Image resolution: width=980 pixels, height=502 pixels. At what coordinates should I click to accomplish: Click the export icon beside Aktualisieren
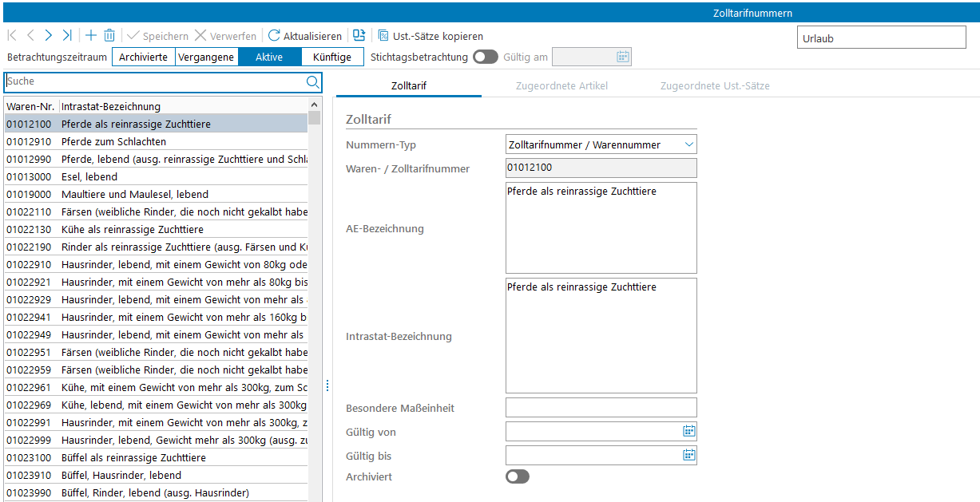359,36
